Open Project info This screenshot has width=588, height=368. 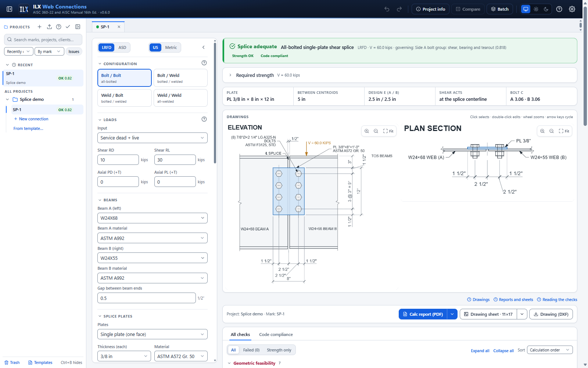point(430,9)
